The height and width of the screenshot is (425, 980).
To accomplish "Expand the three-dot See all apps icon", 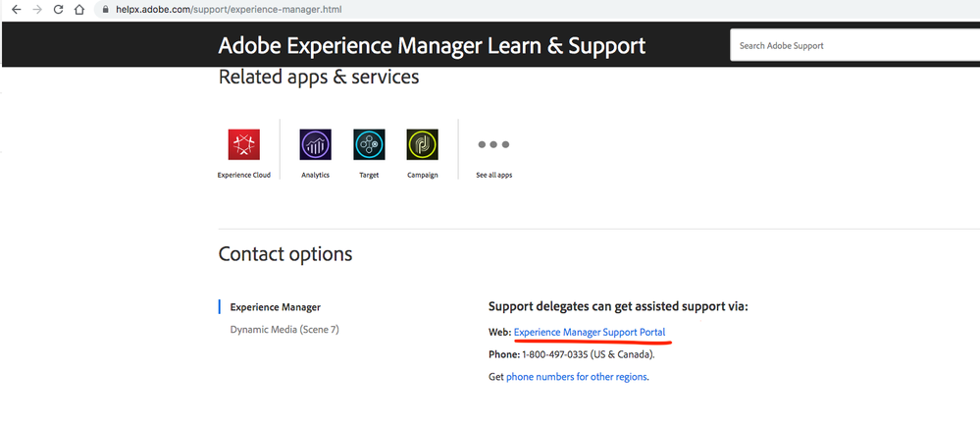I will 493,144.
